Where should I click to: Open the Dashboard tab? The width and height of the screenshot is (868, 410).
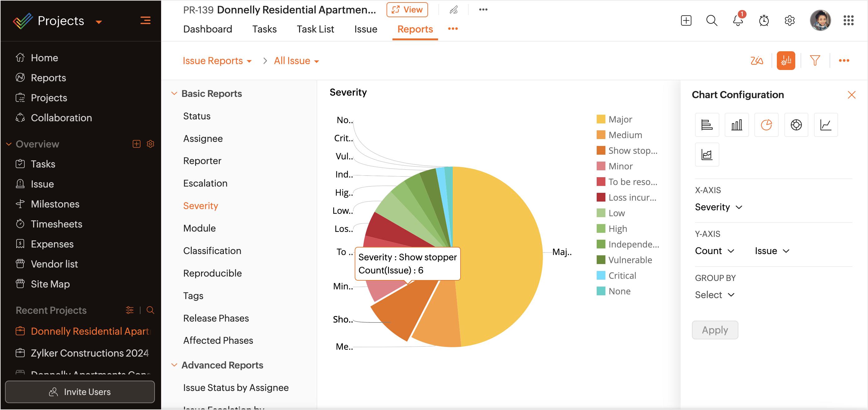pos(208,29)
